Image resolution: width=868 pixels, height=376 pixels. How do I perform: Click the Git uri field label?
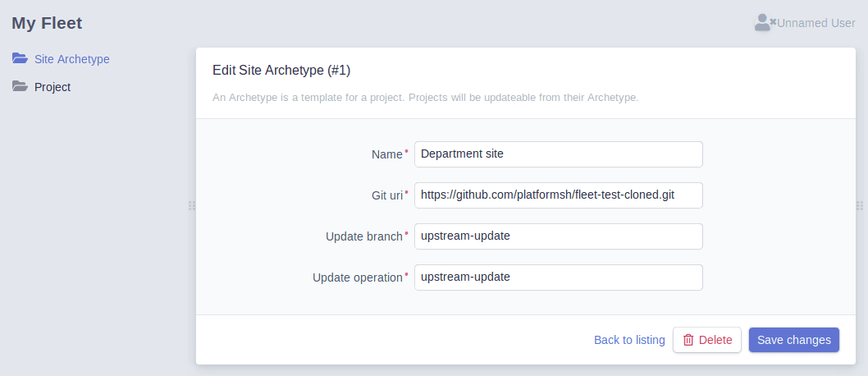pos(387,195)
